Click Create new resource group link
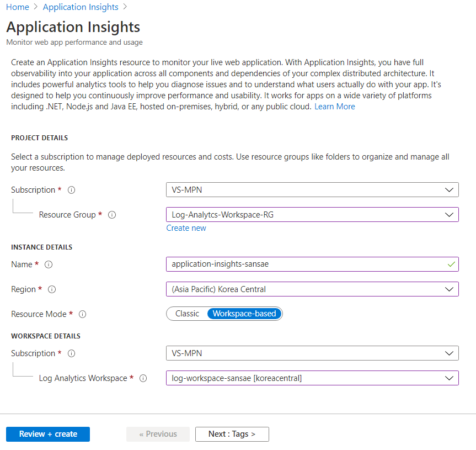Viewport: 476px width, 450px height. (186, 228)
